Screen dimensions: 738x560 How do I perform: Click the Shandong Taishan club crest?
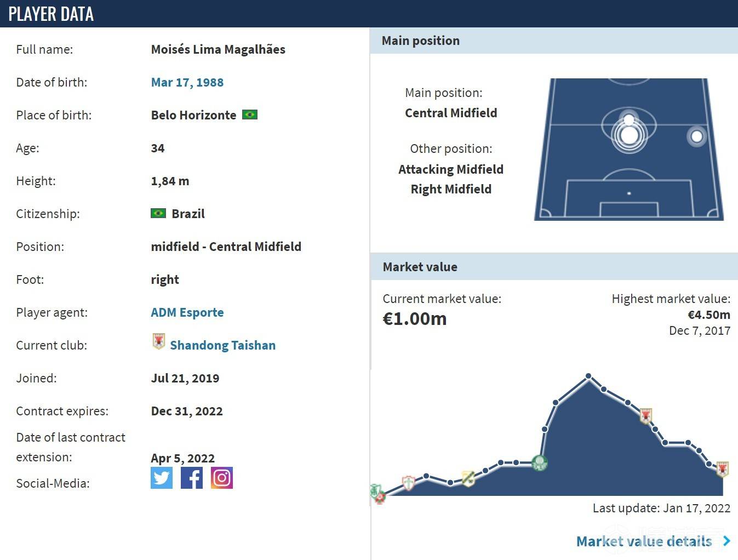coord(158,341)
